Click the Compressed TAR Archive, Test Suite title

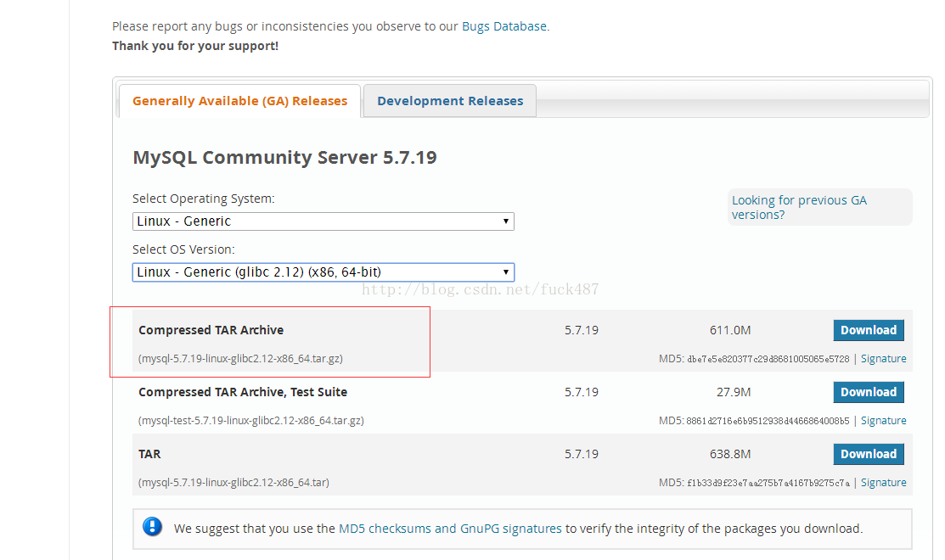243,392
